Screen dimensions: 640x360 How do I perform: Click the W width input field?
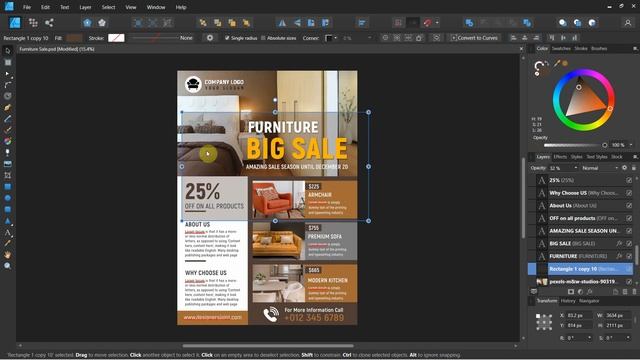[x=618, y=316]
